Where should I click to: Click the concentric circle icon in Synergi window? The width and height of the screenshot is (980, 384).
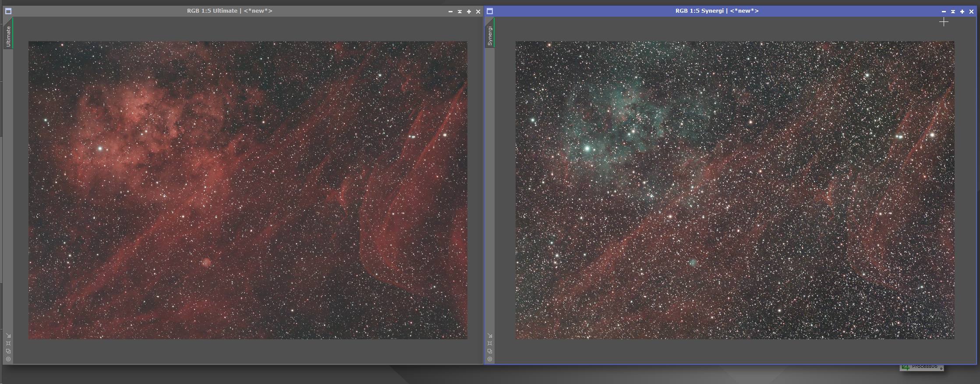pyautogui.click(x=490, y=359)
